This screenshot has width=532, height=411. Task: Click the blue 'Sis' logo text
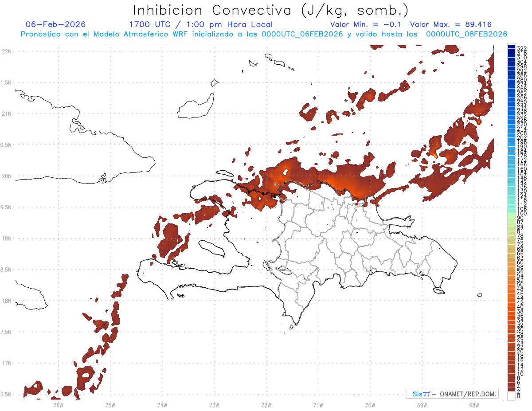[x=418, y=394]
